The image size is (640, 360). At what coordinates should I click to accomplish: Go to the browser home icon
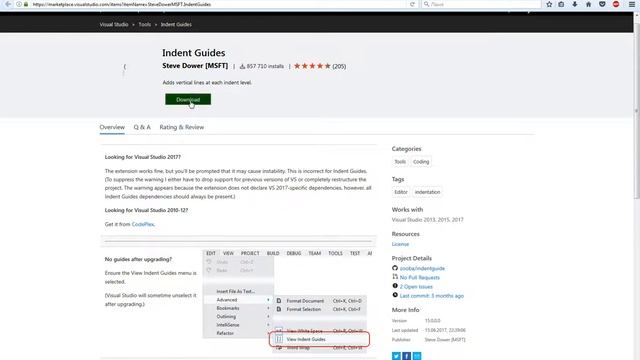588,4
